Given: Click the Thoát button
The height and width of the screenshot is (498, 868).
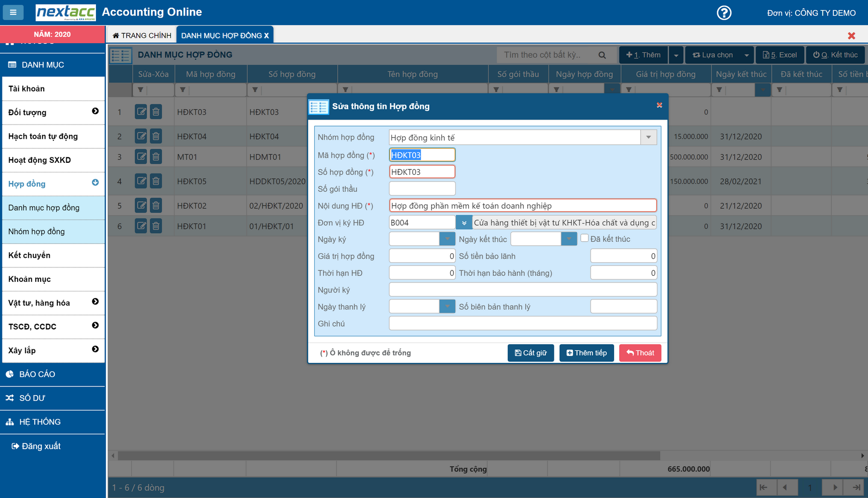Looking at the screenshot, I should tap(640, 353).
